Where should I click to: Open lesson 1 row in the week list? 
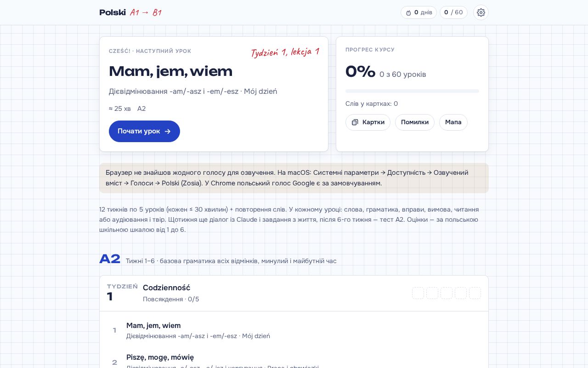pyautogui.click(x=294, y=330)
